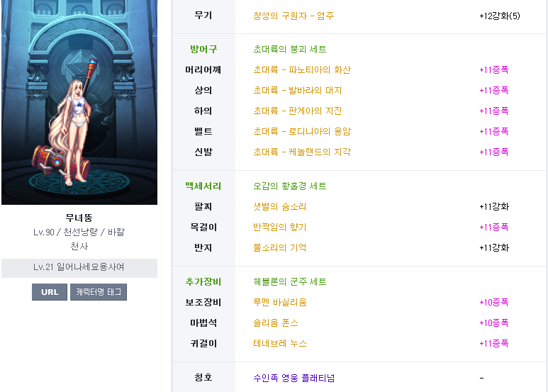This screenshot has height=392, width=548.
Task: Open title 수인족 영웅 플래티넘
Action: point(294,378)
